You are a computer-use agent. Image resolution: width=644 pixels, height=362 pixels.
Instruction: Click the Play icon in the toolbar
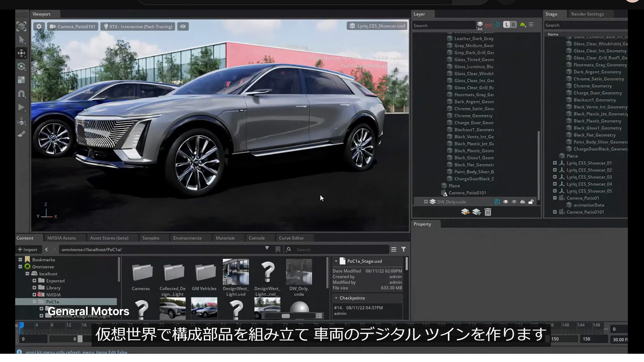21,107
